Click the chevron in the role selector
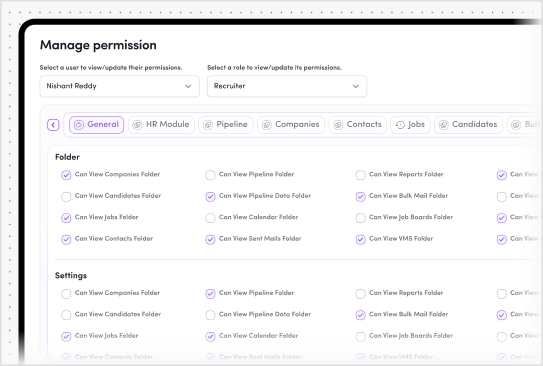 (x=356, y=86)
